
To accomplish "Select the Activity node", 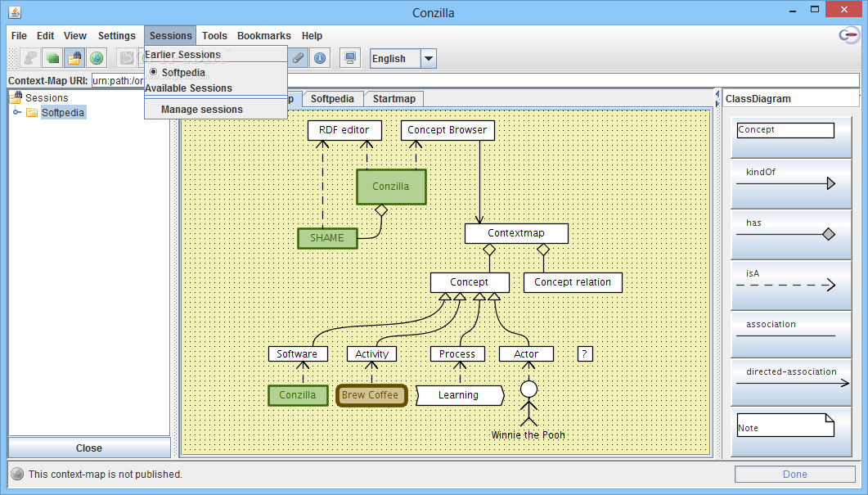I will 371,353.
